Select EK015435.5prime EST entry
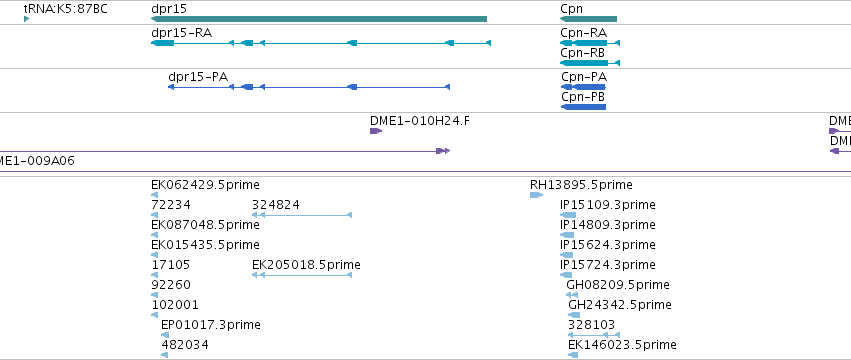This screenshot has width=851, height=360. click(x=155, y=255)
